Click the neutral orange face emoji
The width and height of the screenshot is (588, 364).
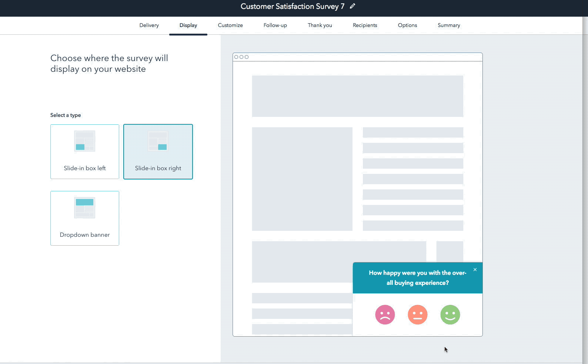coord(417,314)
